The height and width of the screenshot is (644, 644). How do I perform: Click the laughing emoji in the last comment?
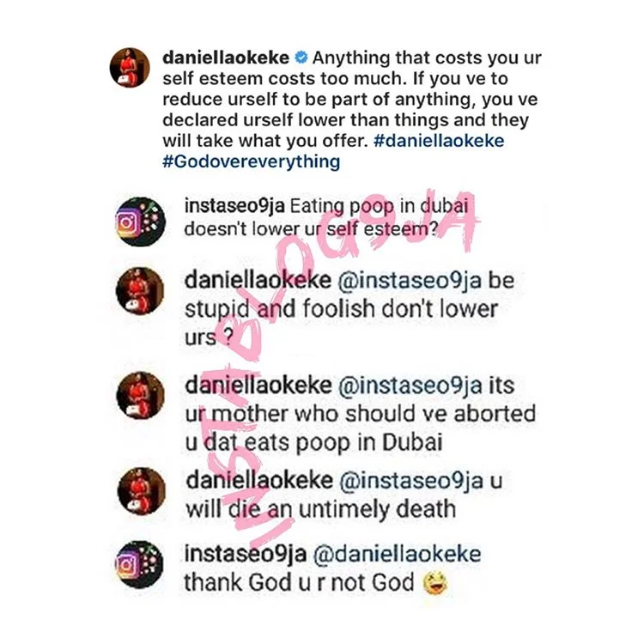(x=435, y=584)
